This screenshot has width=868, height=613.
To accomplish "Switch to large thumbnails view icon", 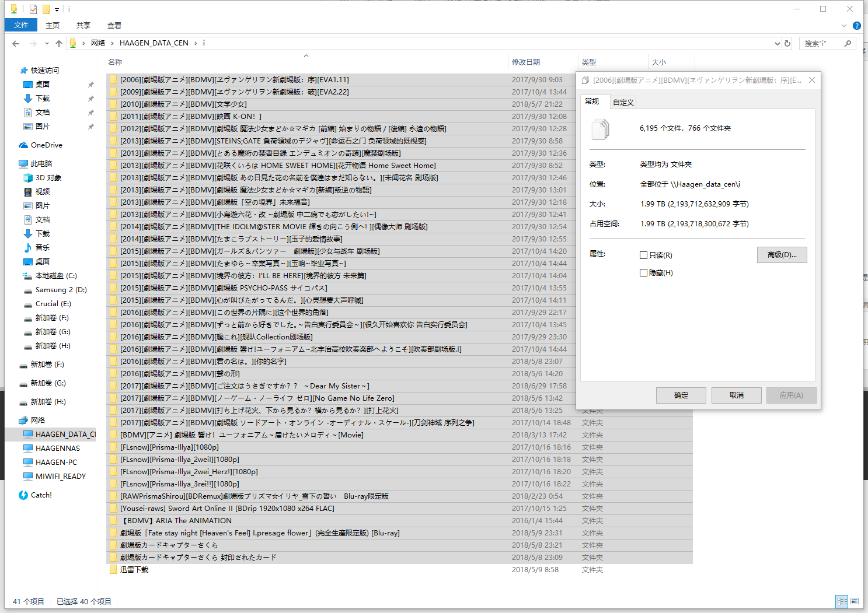I will [855, 601].
